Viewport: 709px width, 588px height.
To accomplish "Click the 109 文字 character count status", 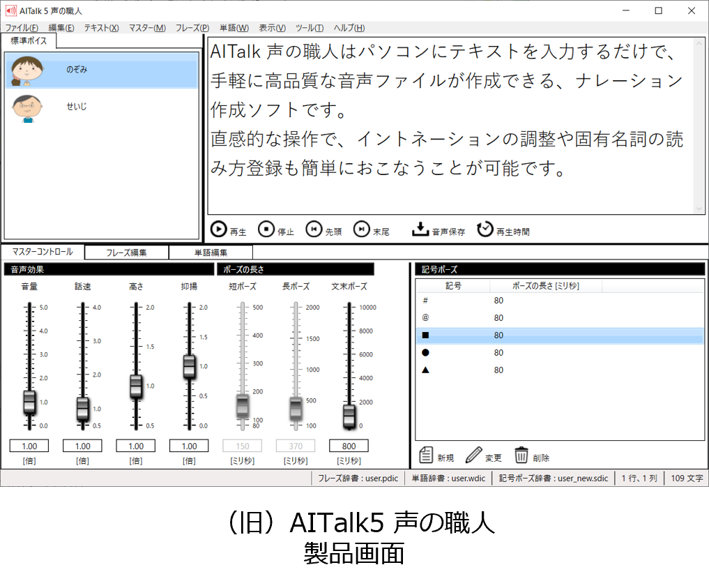I will (687, 478).
